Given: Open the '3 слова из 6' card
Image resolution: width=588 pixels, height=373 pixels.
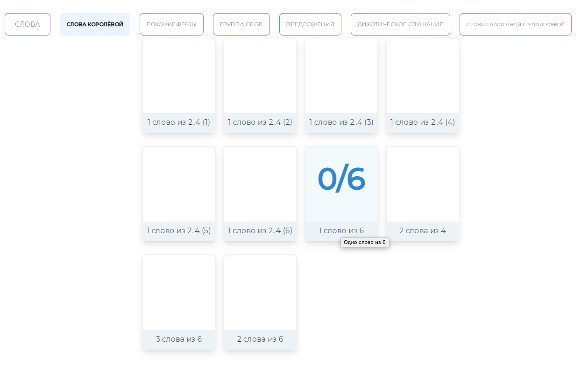Looking at the screenshot, I should pos(179,302).
